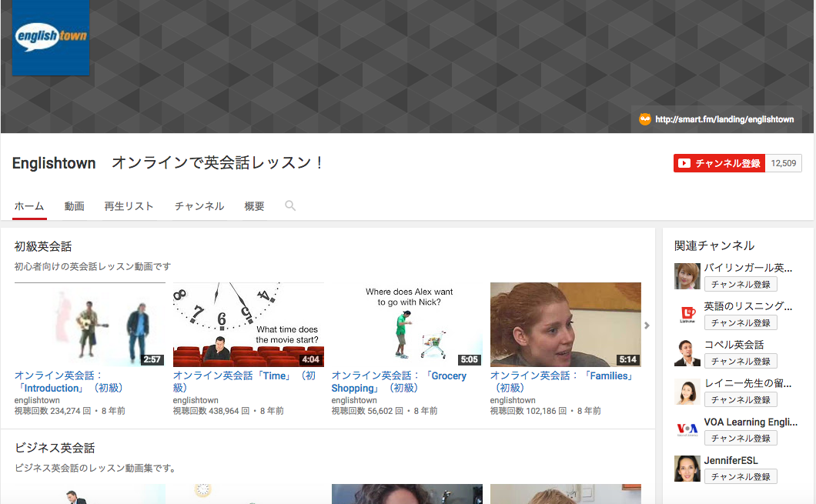The width and height of the screenshot is (816, 504).
Task: Click the Englishtown オンラインで英会話レッスン channel title
Action: click(168, 163)
